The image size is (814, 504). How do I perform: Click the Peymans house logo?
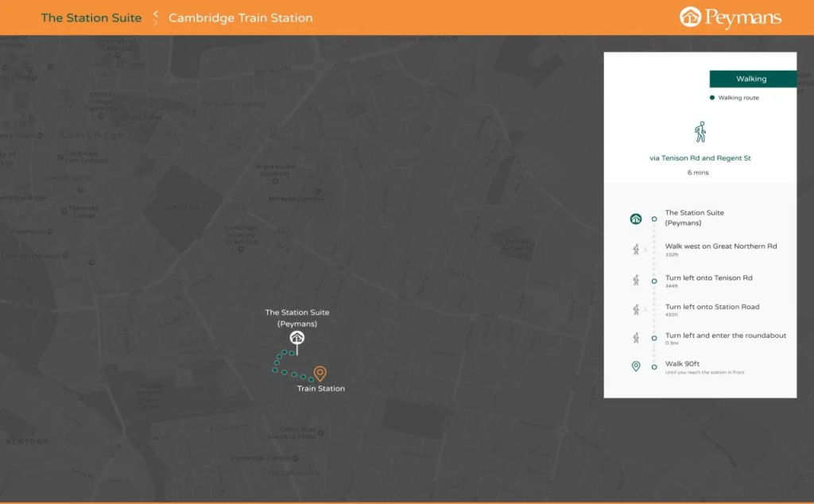coord(690,17)
